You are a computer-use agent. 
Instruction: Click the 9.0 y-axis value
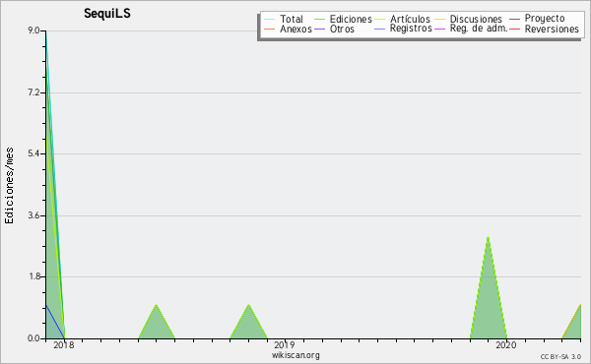33,30
